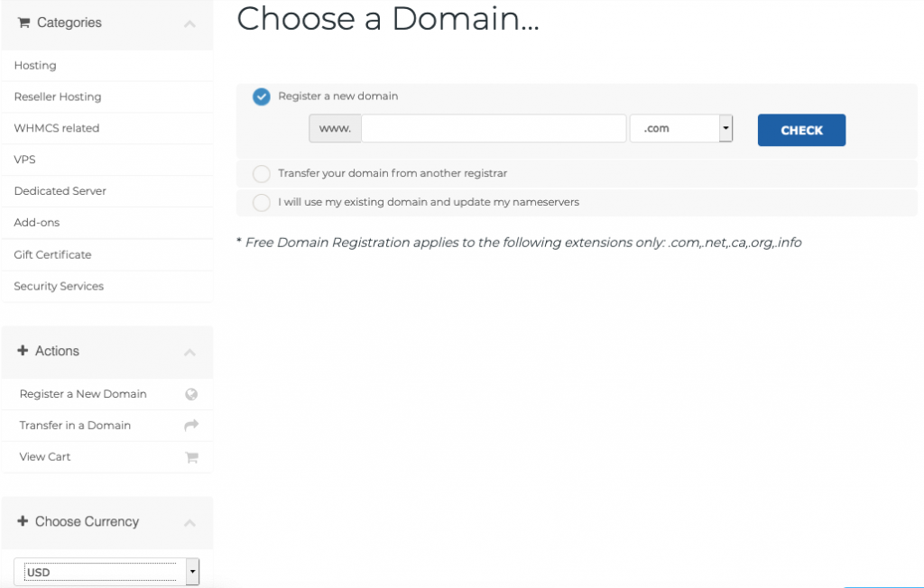Open the USD currency dropdown
The image size is (924, 588).
tap(106, 572)
